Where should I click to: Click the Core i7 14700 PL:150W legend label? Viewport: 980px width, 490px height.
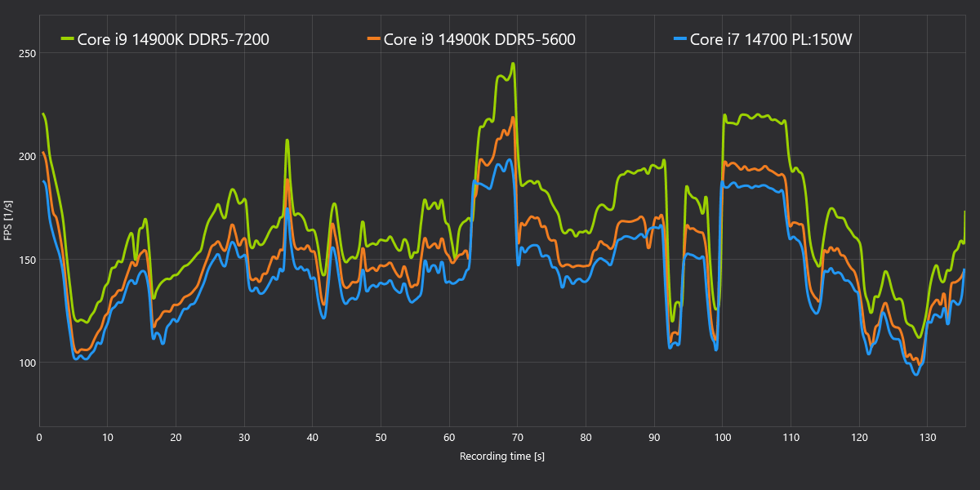pyautogui.click(x=771, y=38)
